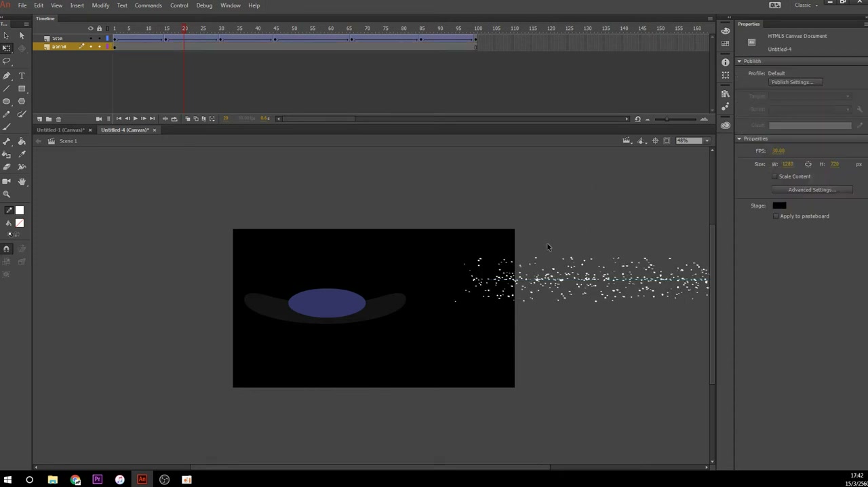Select the Selection (arrow) tool

click(7, 35)
